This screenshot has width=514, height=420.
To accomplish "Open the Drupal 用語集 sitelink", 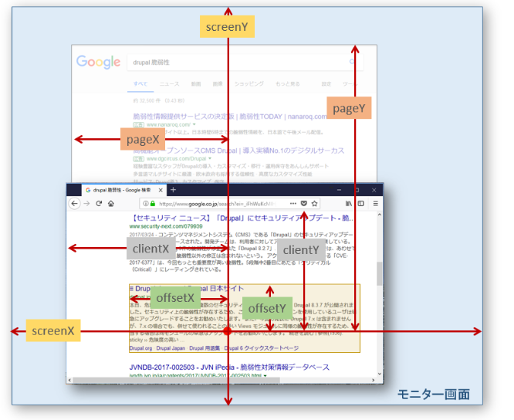I will coord(205,348).
